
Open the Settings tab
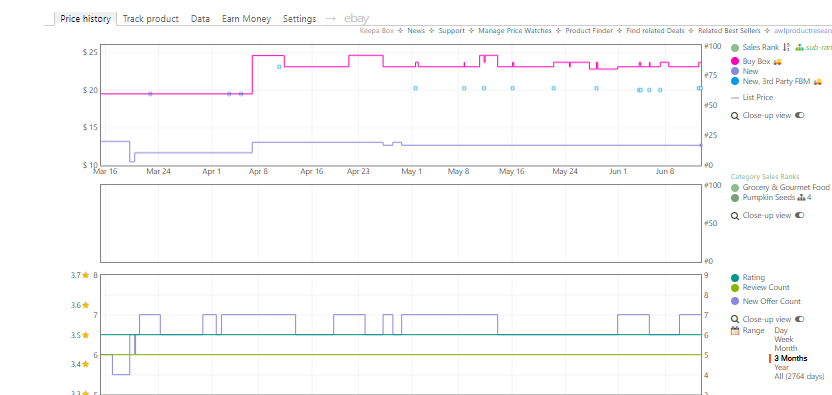[299, 19]
